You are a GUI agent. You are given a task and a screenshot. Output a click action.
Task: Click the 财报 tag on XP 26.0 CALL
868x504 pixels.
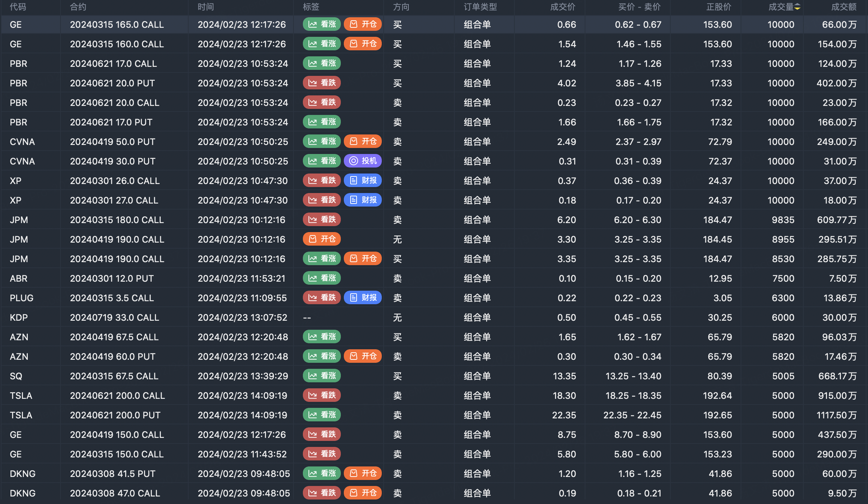coord(363,181)
